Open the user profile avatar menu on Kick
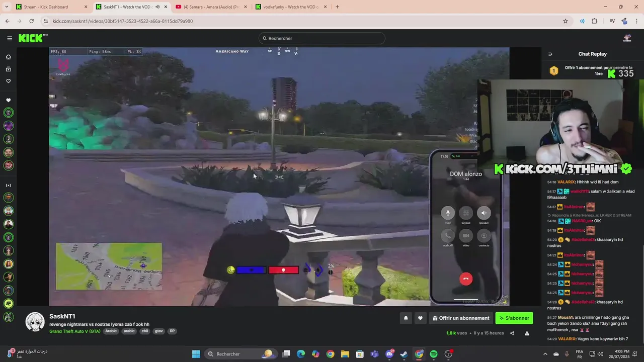The height and width of the screenshot is (362, 644). point(627,38)
